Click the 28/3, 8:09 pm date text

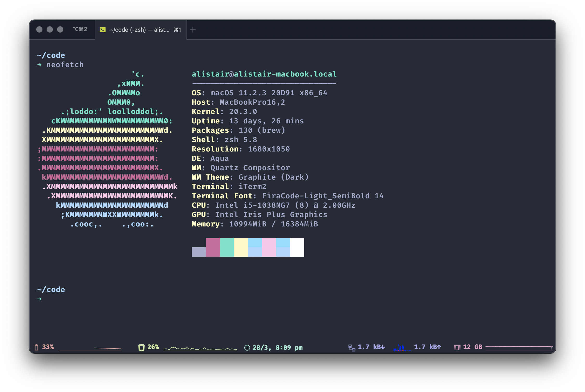[x=278, y=348]
